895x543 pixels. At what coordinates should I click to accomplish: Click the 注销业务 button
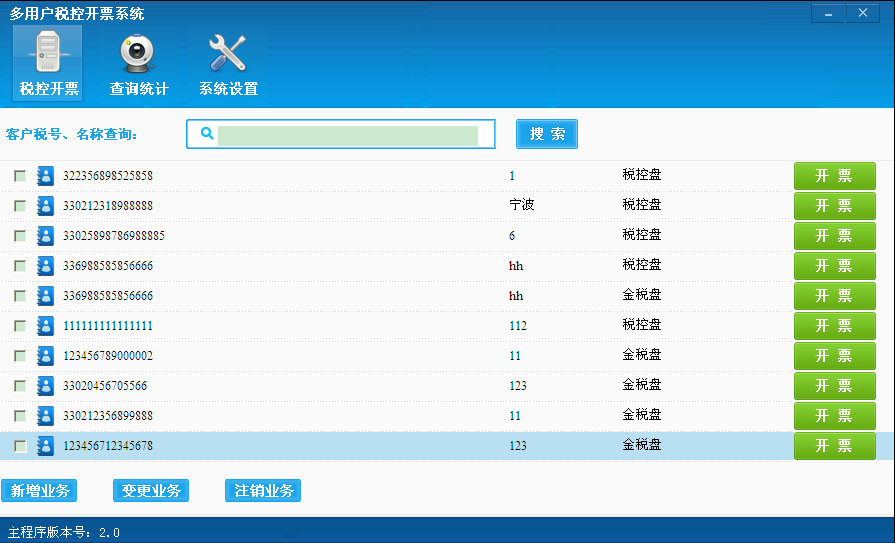264,491
